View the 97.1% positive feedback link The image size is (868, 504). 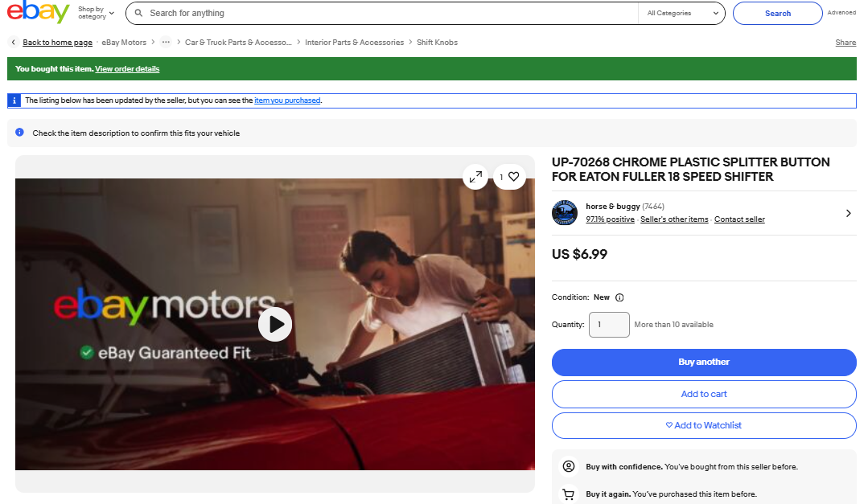point(610,219)
